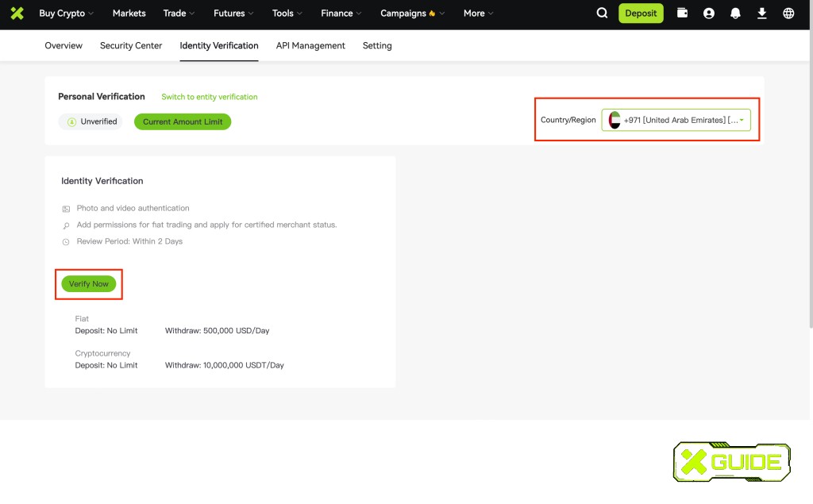The height and width of the screenshot is (504, 813).
Task: Expand the Tools dropdown menu
Action: pos(287,13)
